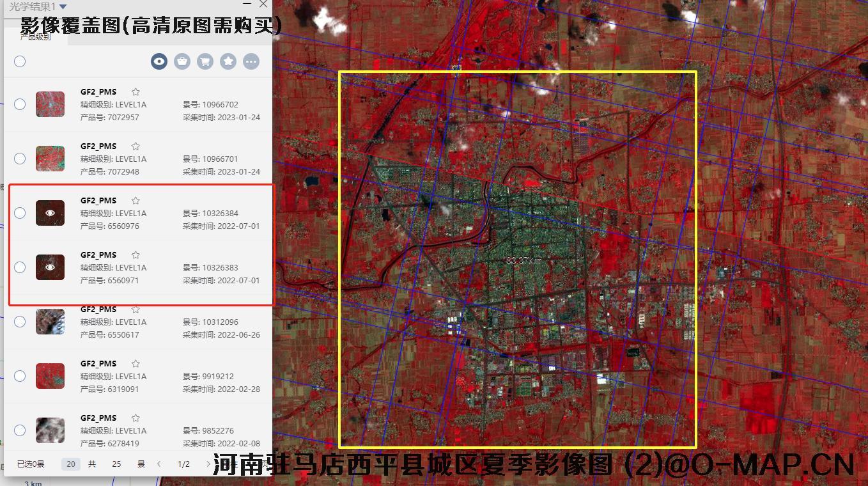Click the text 景号: 9919212

[208, 377]
